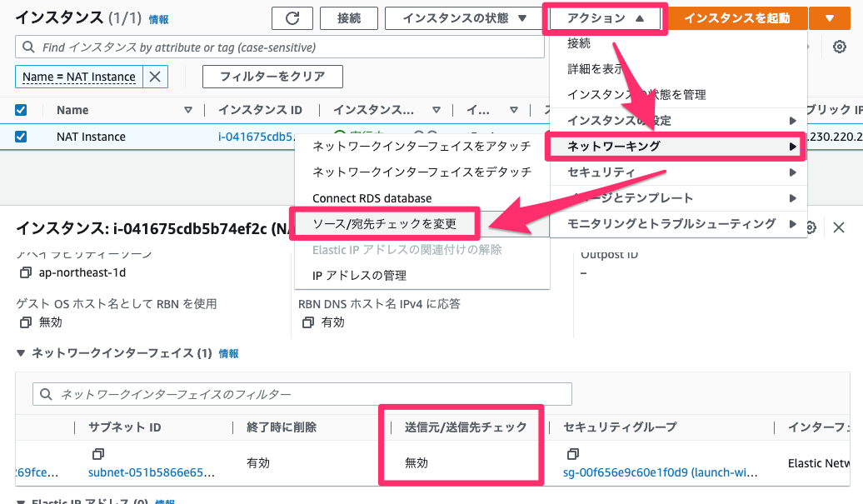
Task: Open instance ID link i-041675cdb5
Action: tap(256, 137)
